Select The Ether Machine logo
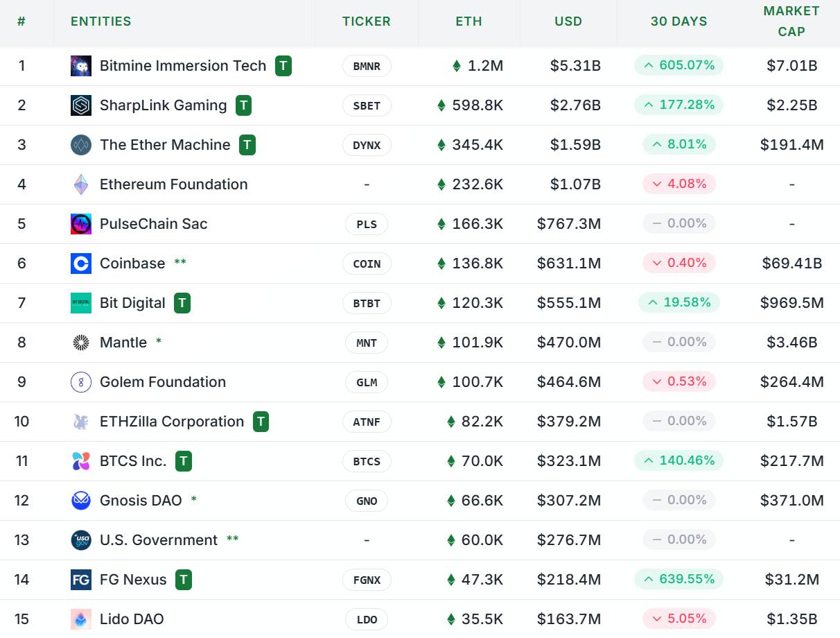Viewport: 840px width, 638px height. 81,145
